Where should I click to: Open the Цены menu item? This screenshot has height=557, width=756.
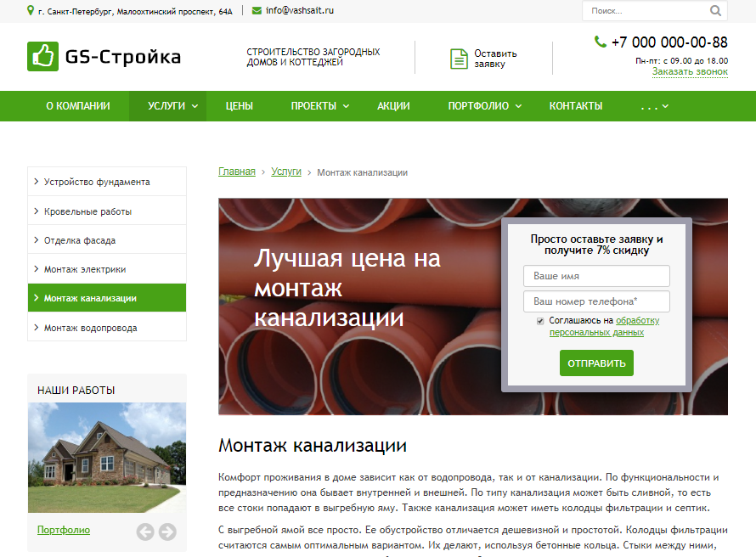[x=239, y=106]
